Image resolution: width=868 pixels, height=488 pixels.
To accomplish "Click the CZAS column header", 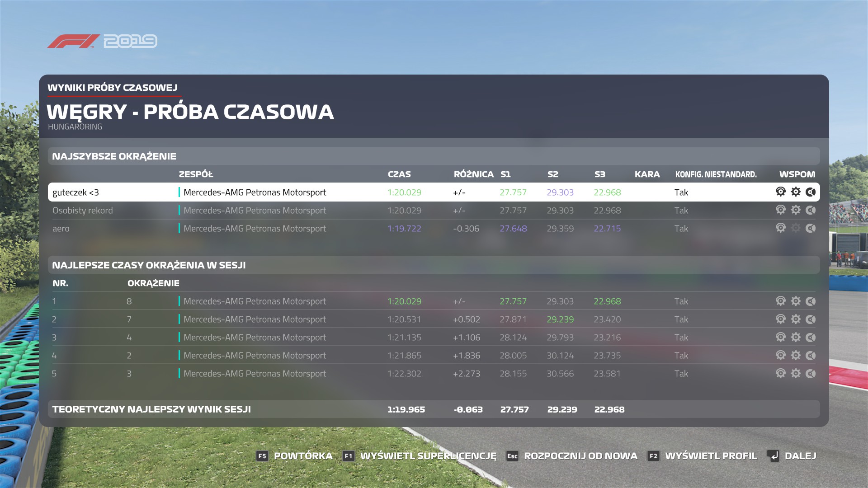I will (399, 174).
